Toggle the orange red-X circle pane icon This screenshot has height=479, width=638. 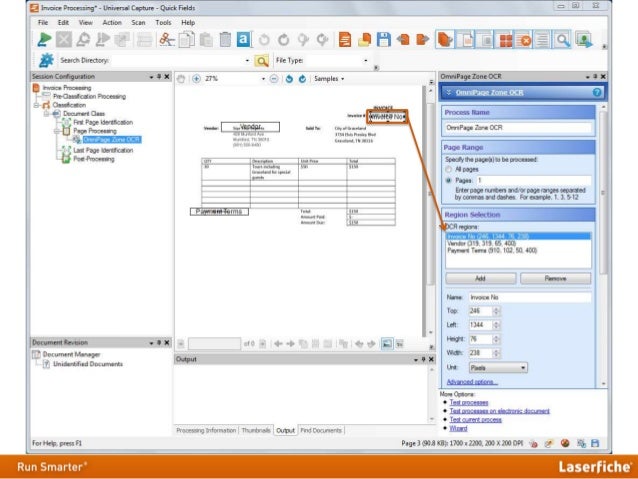coord(525,40)
